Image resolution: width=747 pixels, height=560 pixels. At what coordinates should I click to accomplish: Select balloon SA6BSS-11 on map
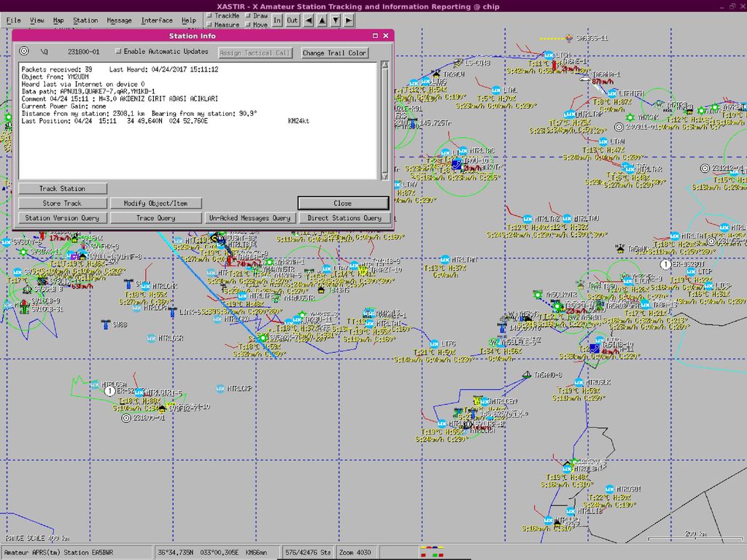569,38
